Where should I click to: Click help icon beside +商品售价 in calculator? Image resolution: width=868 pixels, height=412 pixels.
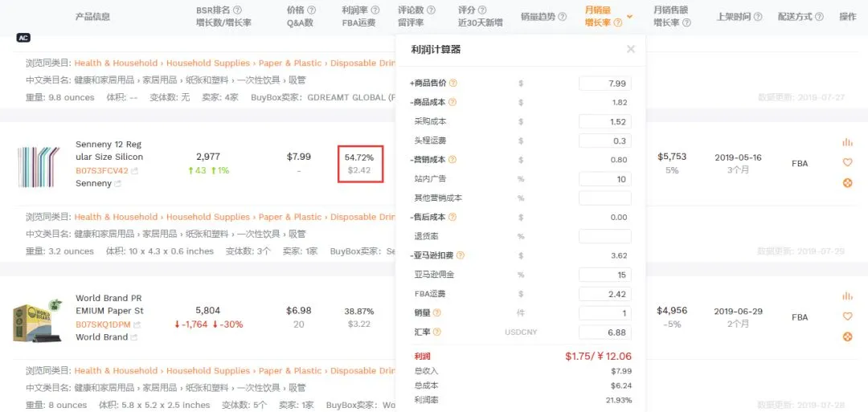[x=452, y=84]
